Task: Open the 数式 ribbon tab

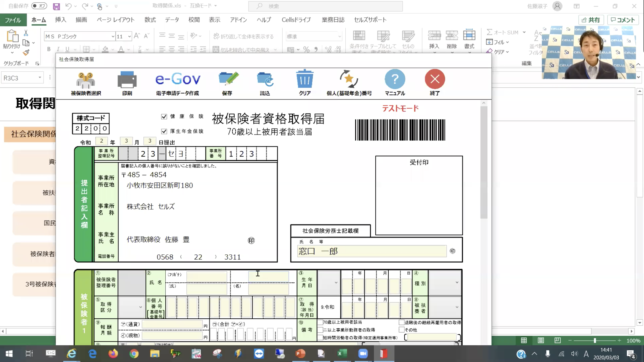Action: click(x=150, y=20)
